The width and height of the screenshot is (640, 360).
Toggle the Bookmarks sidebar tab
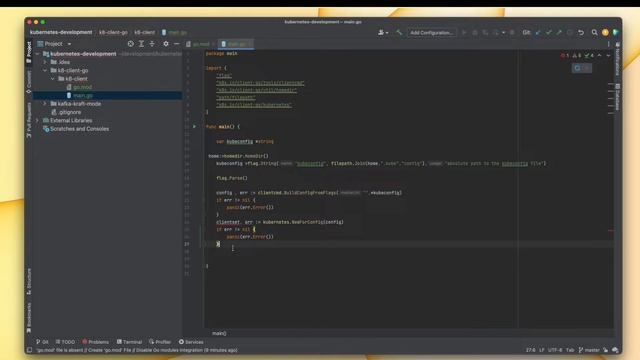(x=29, y=318)
